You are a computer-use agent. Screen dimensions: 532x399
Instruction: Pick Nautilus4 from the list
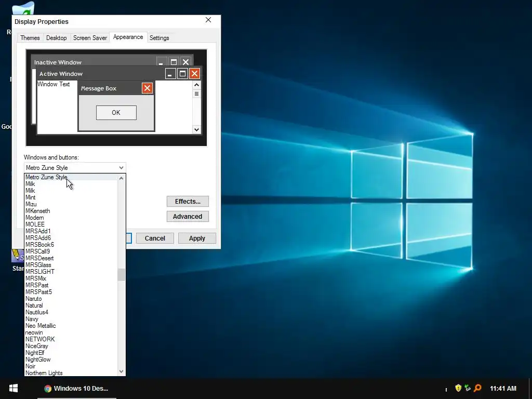71,312
